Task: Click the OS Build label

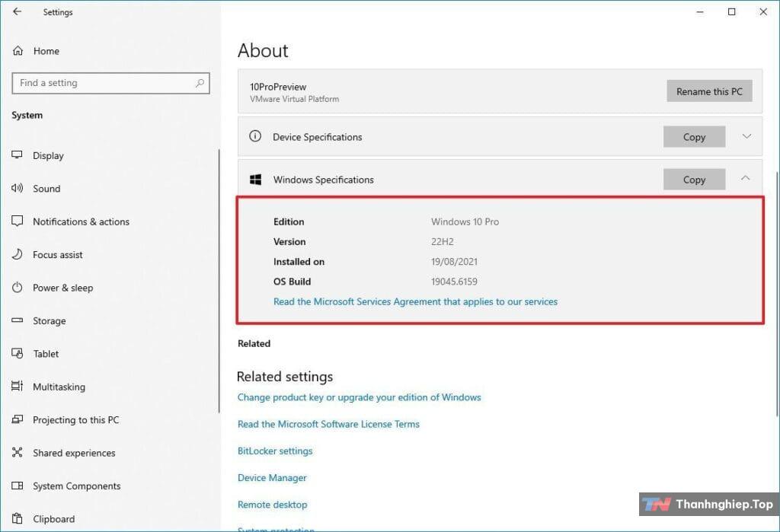Action: click(x=292, y=282)
